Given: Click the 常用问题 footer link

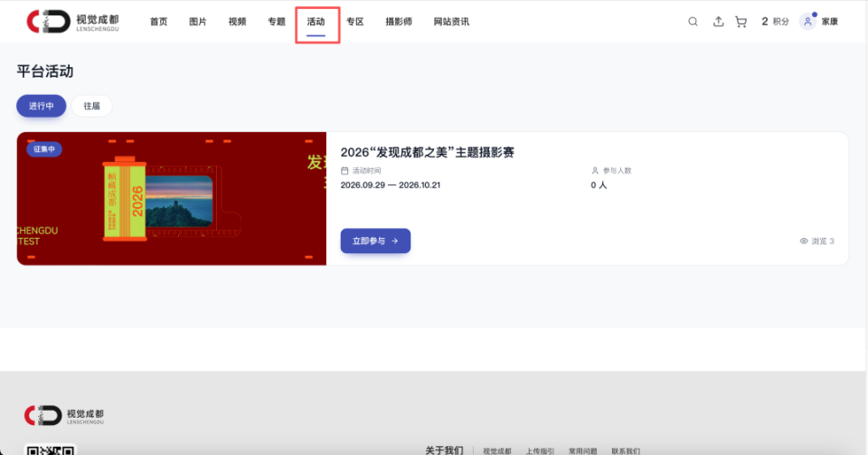Looking at the screenshot, I should click(x=583, y=450).
